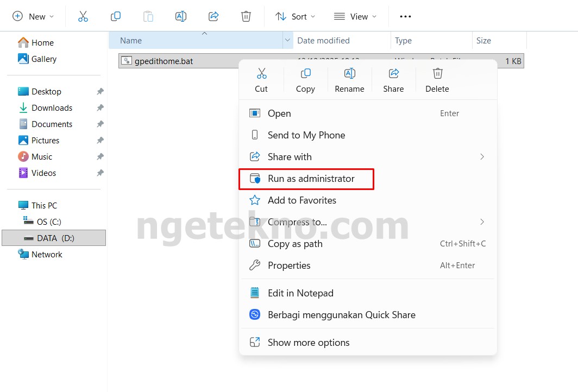This screenshot has width=578, height=392.
Task: Click the toolbar Cut scissors icon
Action: pyautogui.click(x=83, y=16)
